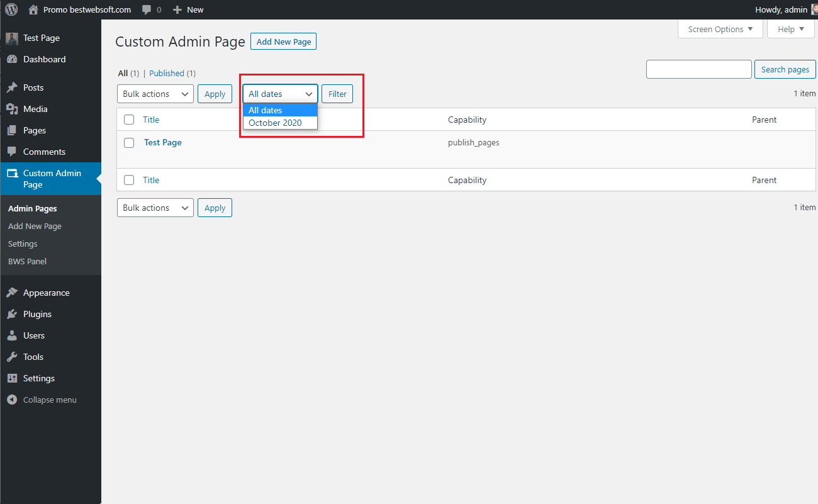Click the Promo bestwebsoft.com site link
Screen dimensions: 818x504
pyautogui.click(x=87, y=9)
